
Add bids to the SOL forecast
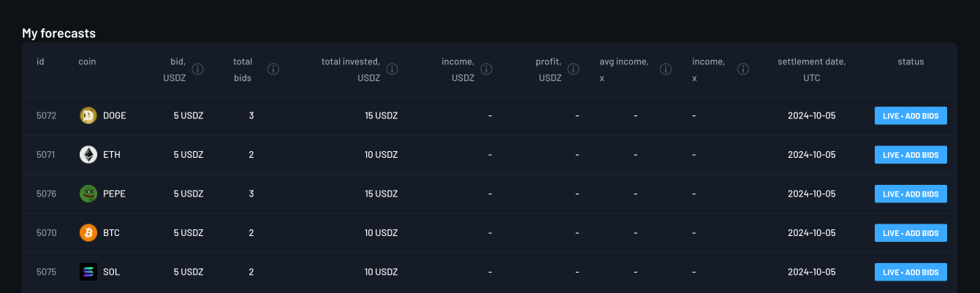911,272
